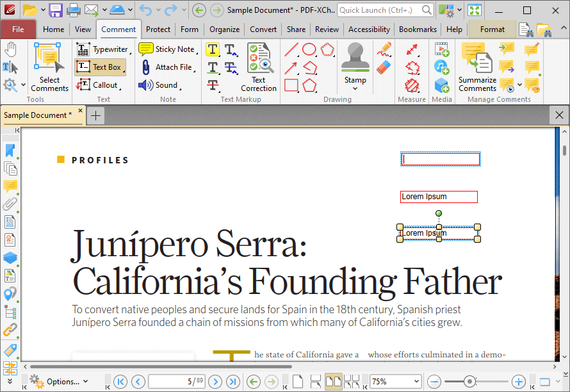Expand the tools gear dropdown arrow
The width and height of the screenshot is (570, 392).
point(23,85)
